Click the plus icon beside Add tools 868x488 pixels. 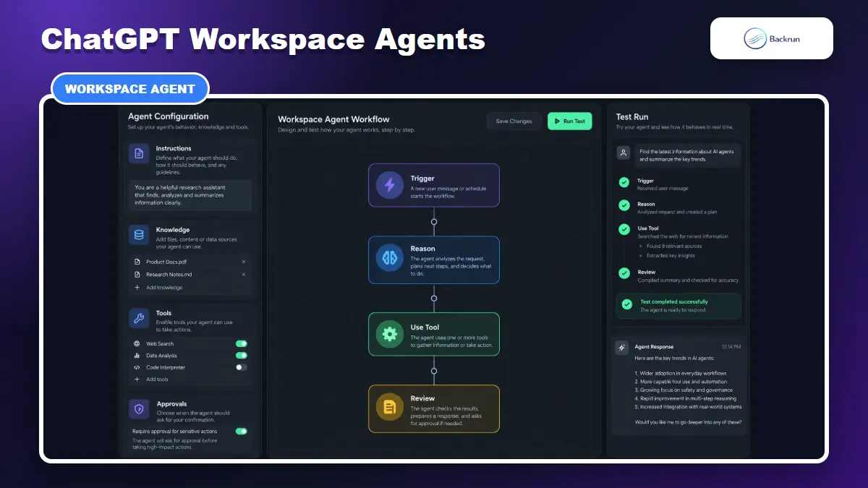137,379
